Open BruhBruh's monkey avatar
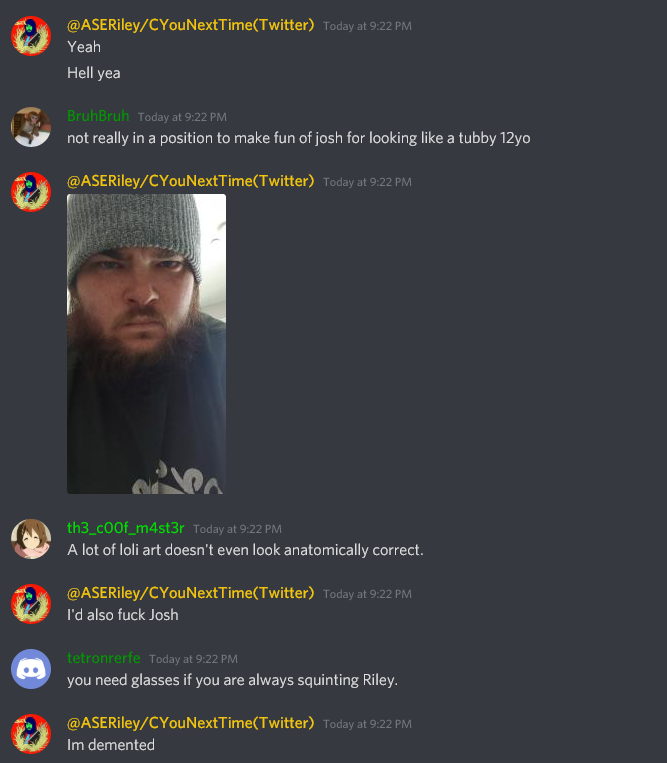 (31, 127)
